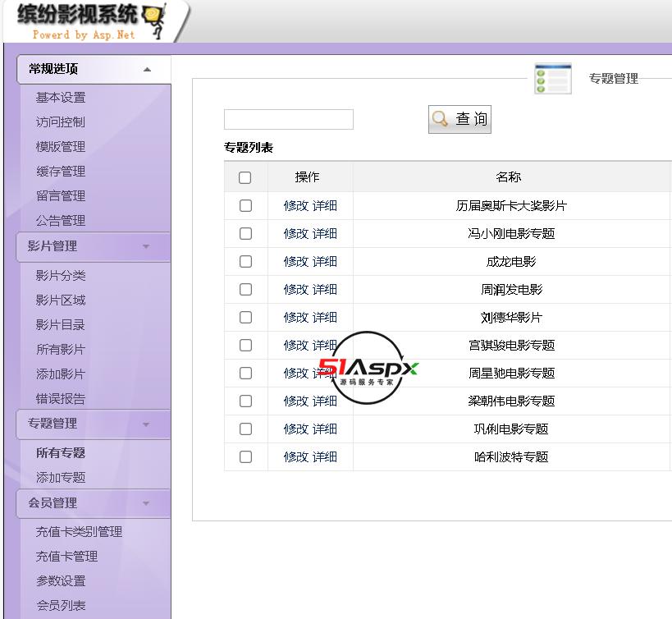Click 详细 for 周润发电影
The image size is (672, 619).
pos(325,289)
